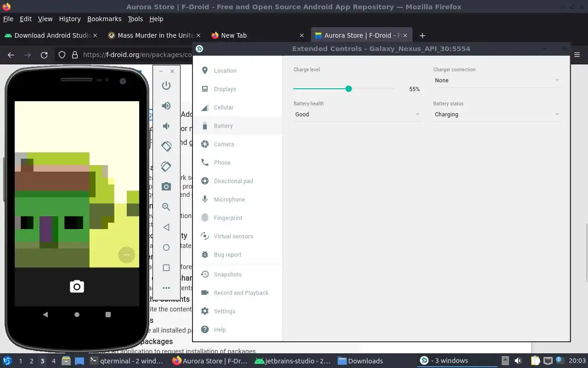Take an emulator screenshot with the camera toolbar icon
Image resolution: width=588 pixels, height=368 pixels.
[x=166, y=187]
